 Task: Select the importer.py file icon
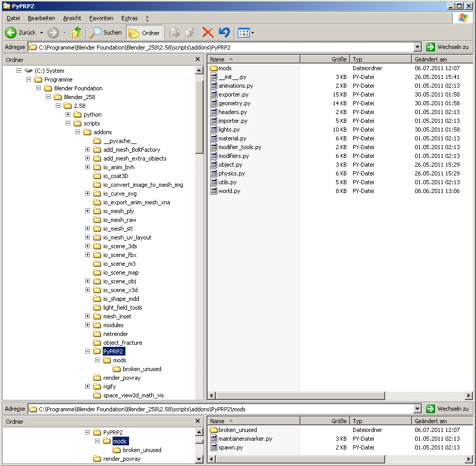point(214,121)
